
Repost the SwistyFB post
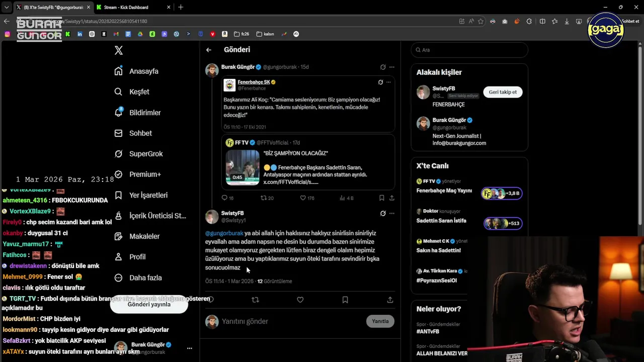tap(255, 300)
